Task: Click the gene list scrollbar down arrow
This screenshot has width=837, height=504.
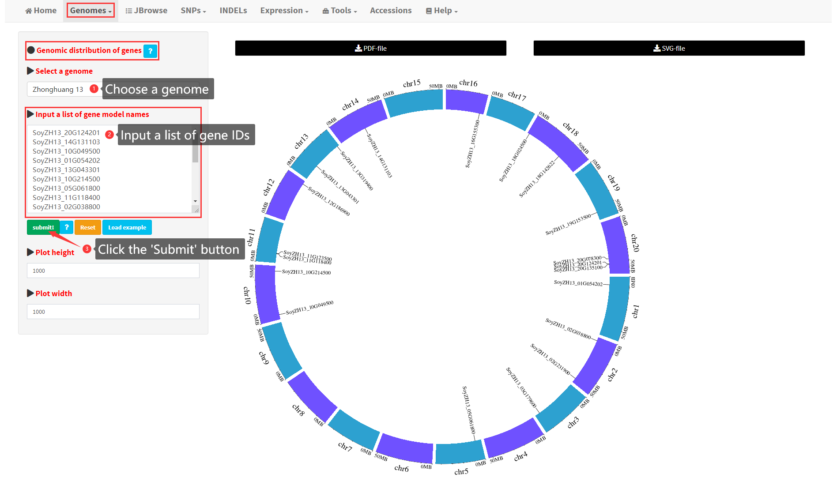Action: tap(195, 201)
